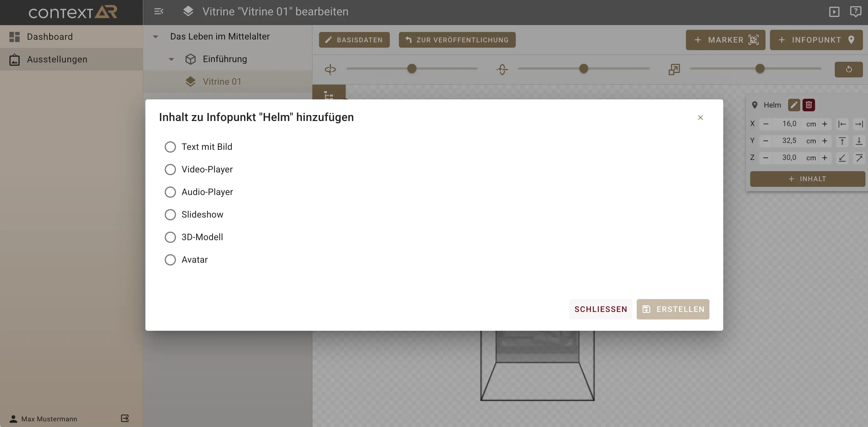Collapse the Einführung tree node
The image size is (868, 427).
point(171,59)
